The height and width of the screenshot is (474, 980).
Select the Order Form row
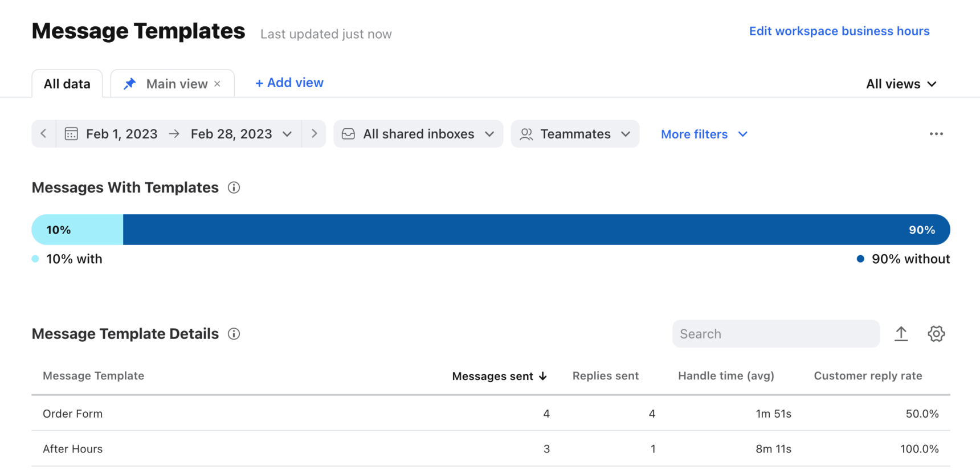coord(491,414)
